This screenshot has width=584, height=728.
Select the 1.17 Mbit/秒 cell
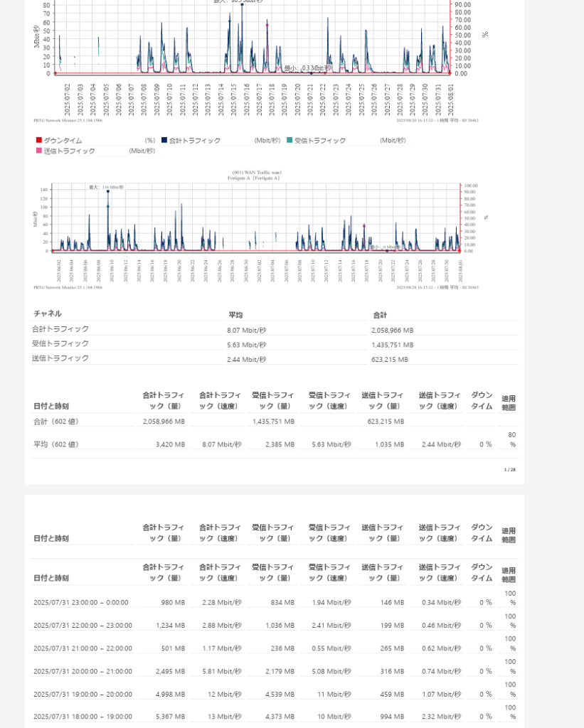[x=222, y=648]
